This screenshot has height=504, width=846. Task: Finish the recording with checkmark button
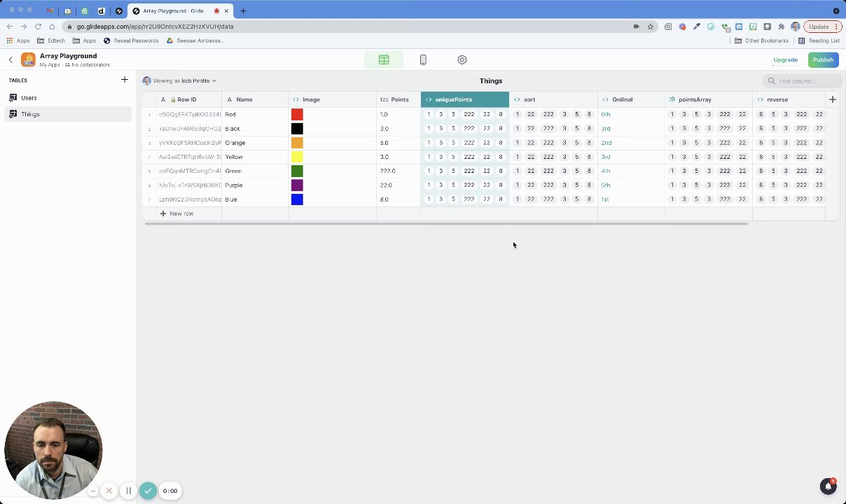148,491
